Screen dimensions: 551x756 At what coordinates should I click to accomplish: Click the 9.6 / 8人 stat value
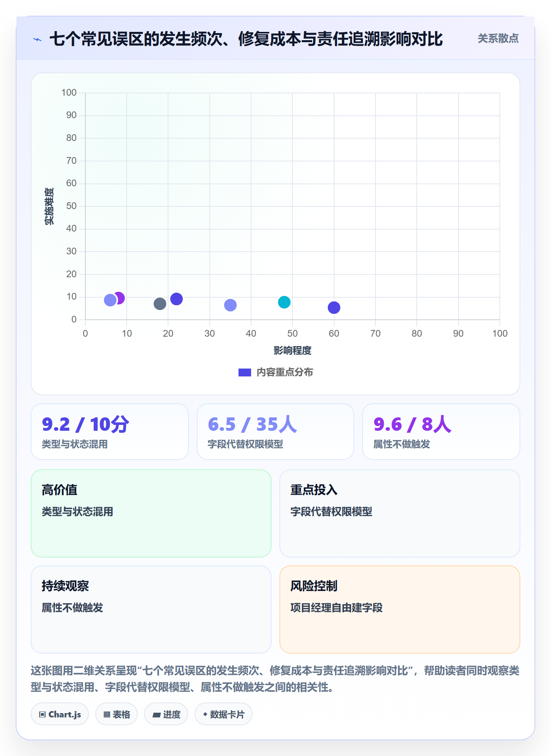pos(412,424)
